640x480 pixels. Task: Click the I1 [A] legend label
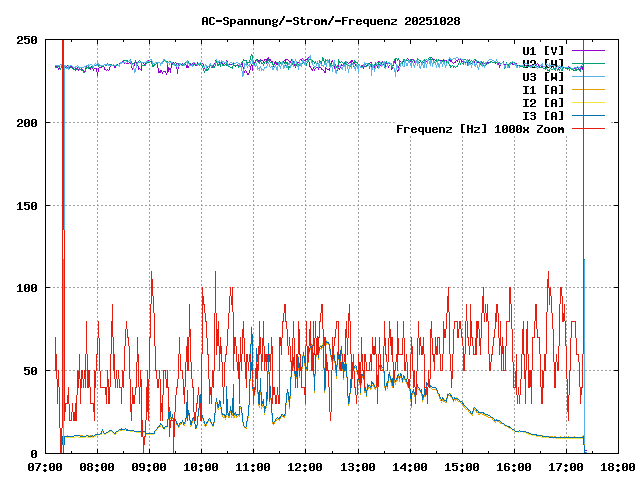(x=543, y=89)
